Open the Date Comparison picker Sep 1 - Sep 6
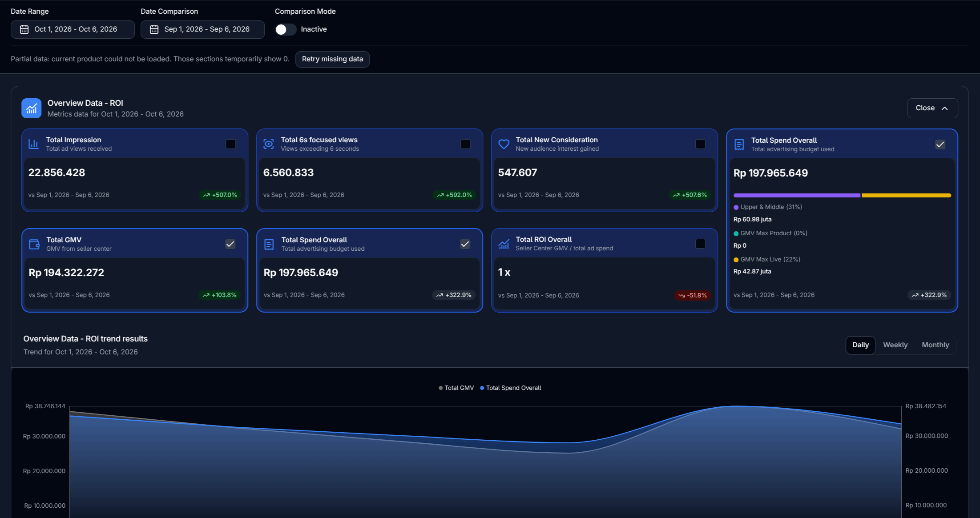The width and height of the screenshot is (980, 518). point(202,29)
